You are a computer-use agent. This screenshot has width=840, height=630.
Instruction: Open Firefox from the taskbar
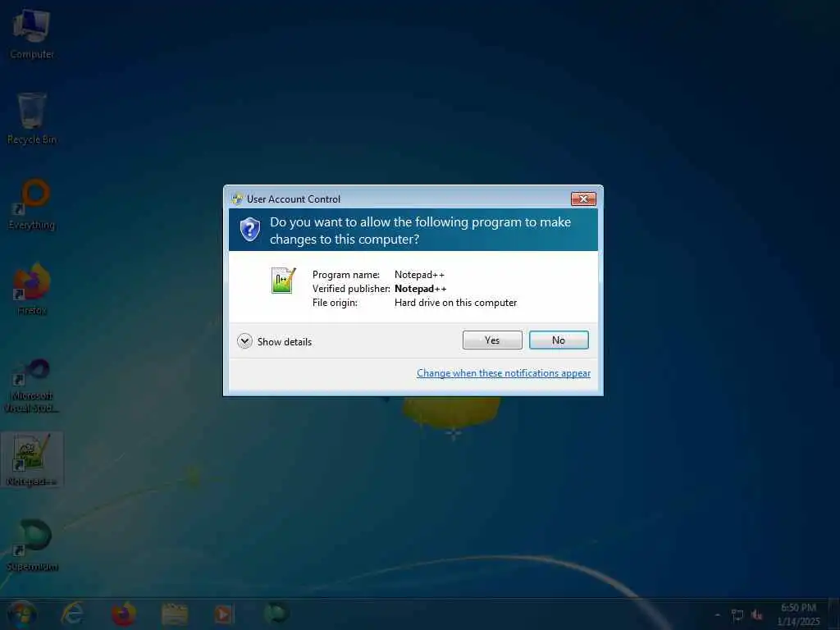click(x=124, y=614)
